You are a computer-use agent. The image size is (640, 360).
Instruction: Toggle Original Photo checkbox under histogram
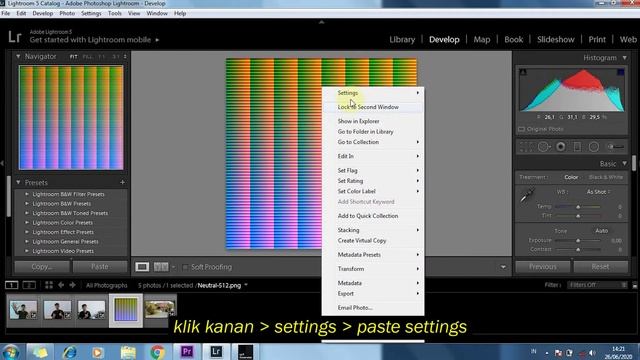pos(522,129)
